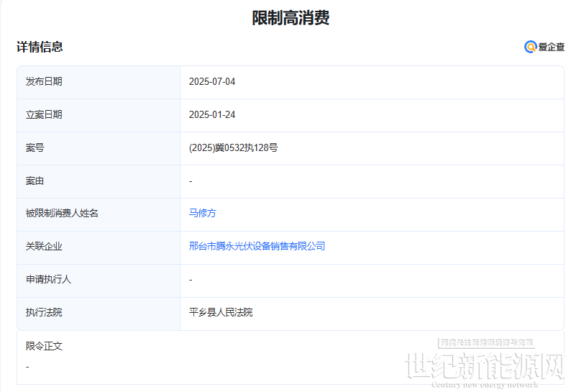The width and height of the screenshot is (571, 392).
Task: Open the 马修方 person link
Action: click(202, 213)
